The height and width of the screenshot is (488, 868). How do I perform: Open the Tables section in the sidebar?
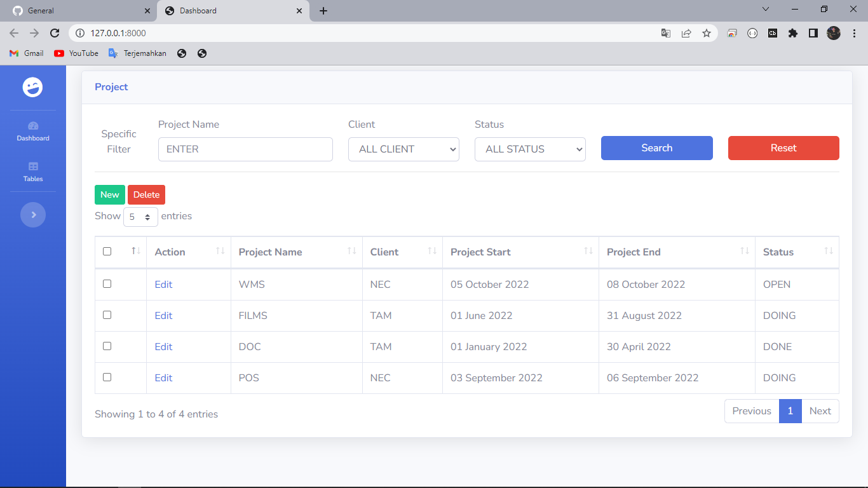pyautogui.click(x=32, y=173)
